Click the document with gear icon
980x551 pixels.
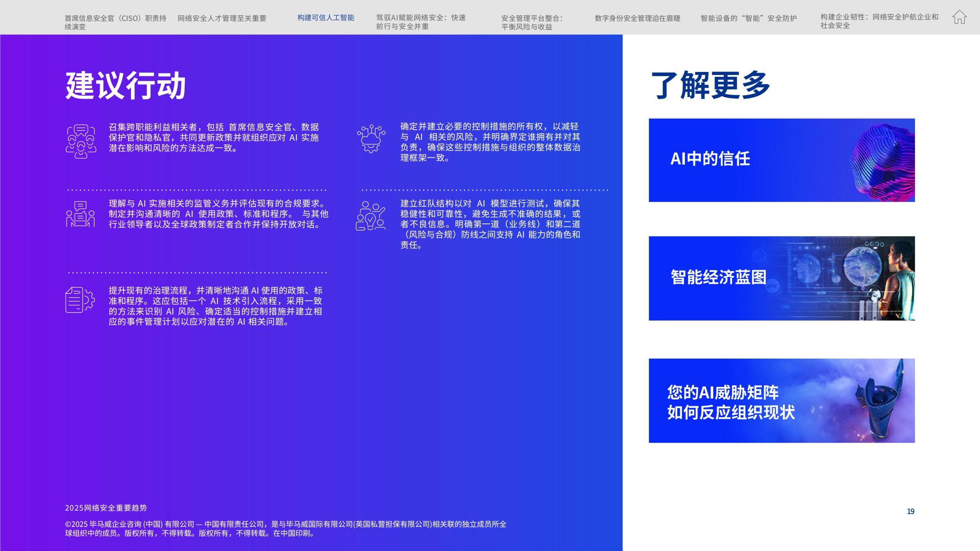pos(80,300)
